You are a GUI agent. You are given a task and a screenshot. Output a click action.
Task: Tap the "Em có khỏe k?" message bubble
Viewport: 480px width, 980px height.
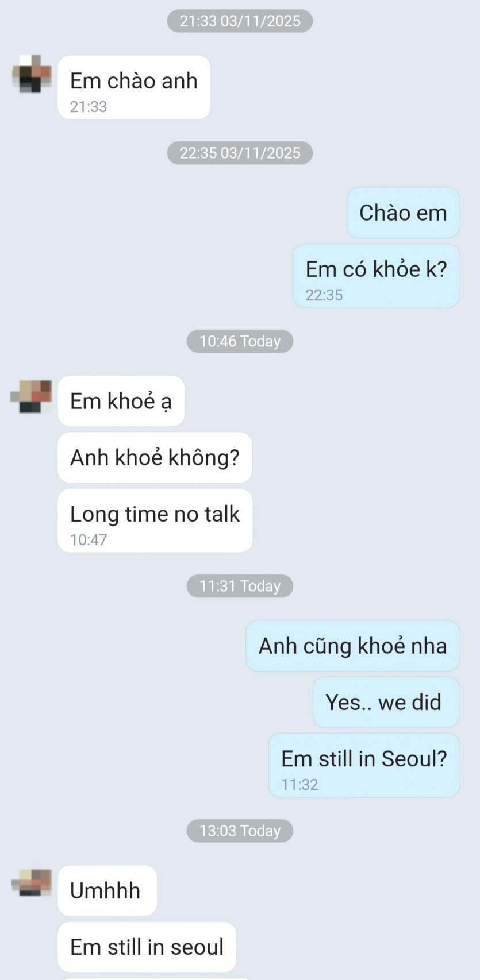point(376,276)
